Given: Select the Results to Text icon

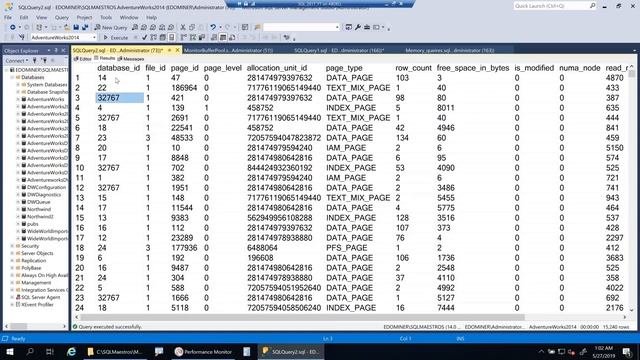Looking at the screenshot, I should [214, 38].
